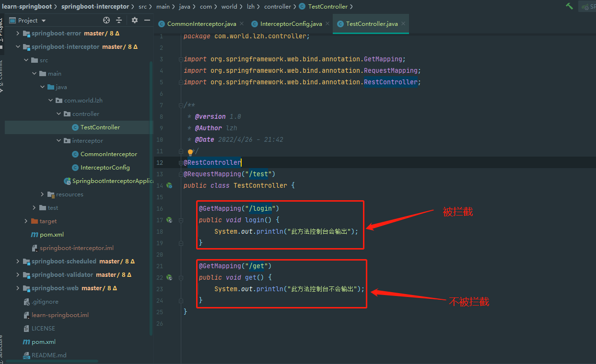Click gutter icon beside login method
Image resolution: width=596 pixels, height=364 pixels.
(x=169, y=220)
